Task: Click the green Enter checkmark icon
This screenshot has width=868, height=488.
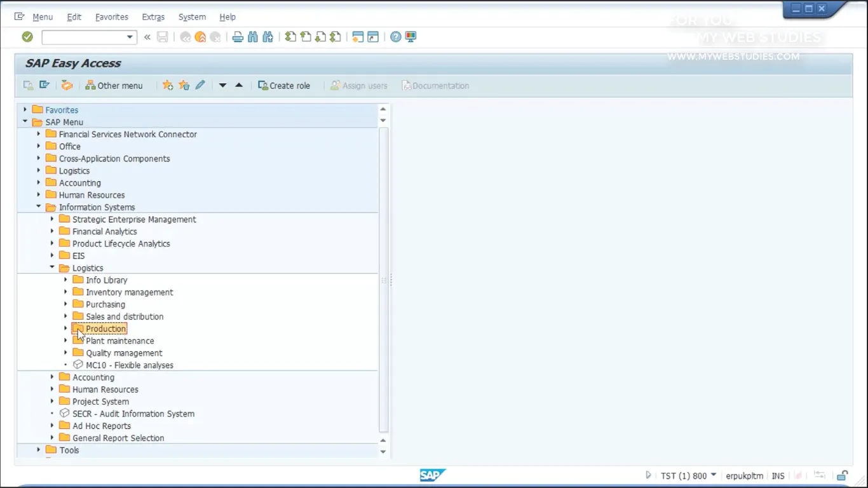Action: click(x=27, y=37)
